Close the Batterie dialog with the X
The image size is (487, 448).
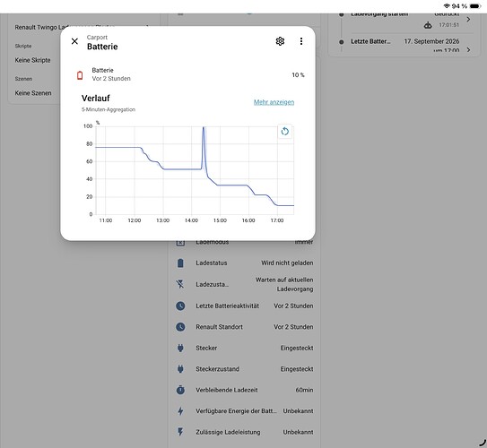(x=74, y=41)
